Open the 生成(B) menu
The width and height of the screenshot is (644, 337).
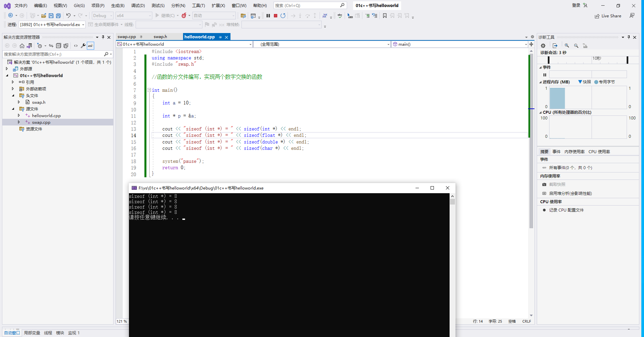pos(118,6)
